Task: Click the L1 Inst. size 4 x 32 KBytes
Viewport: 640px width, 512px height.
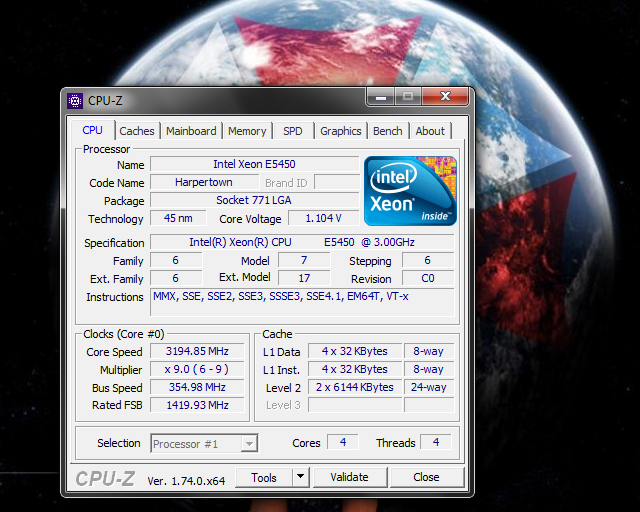Action: 355,369
